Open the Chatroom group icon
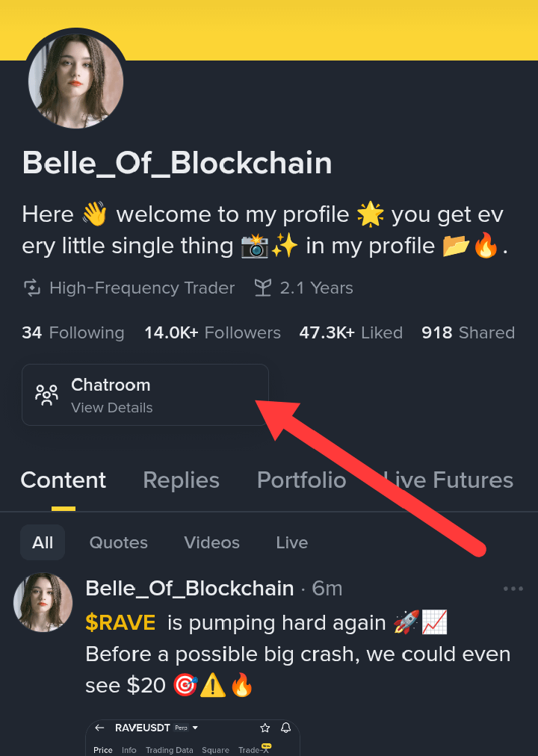The height and width of the screenshot is (756, 538). (46, 395)
